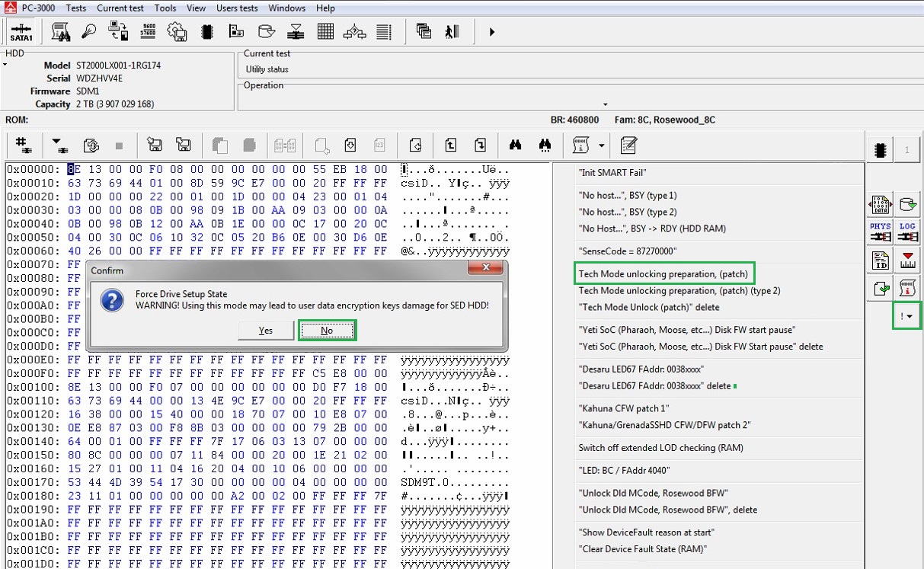Click the flowchart icon in top toolbar
Viewport: 924px width, 569px height.
pos(354,32)
